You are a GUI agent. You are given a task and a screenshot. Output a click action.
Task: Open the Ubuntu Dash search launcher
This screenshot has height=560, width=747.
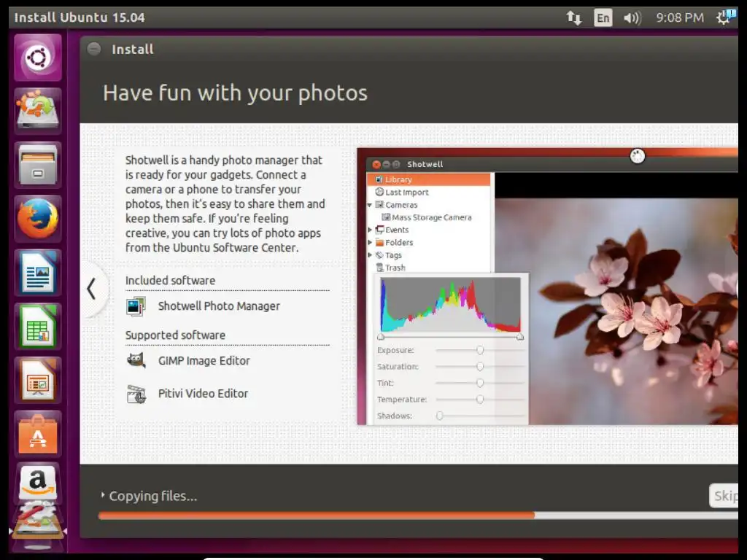pos(38,58)
